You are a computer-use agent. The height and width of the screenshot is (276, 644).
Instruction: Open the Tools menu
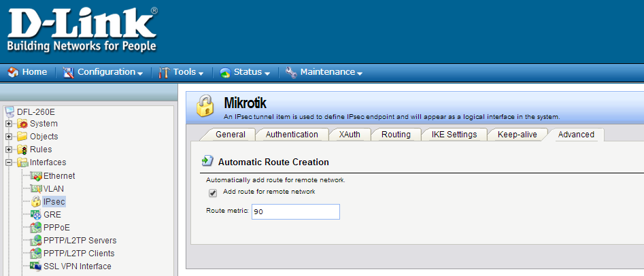pyautogui.click(x=184, y=72)
